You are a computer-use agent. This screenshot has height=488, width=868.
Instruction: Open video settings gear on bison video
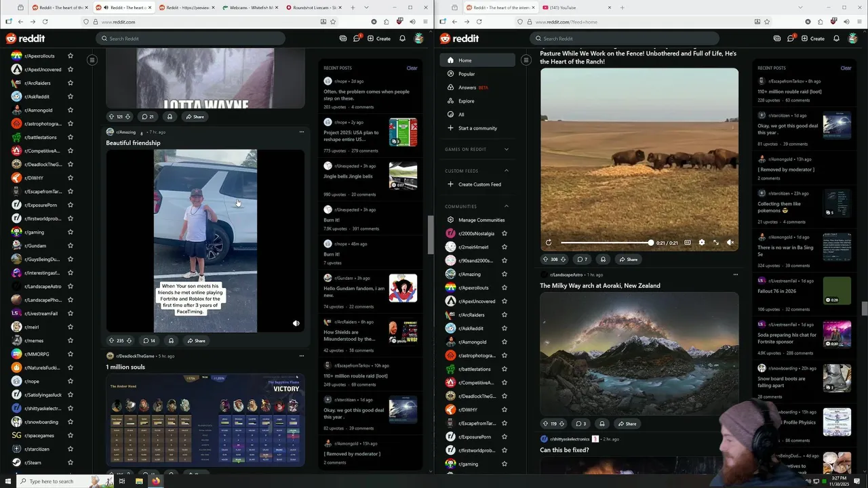(701, 242)
